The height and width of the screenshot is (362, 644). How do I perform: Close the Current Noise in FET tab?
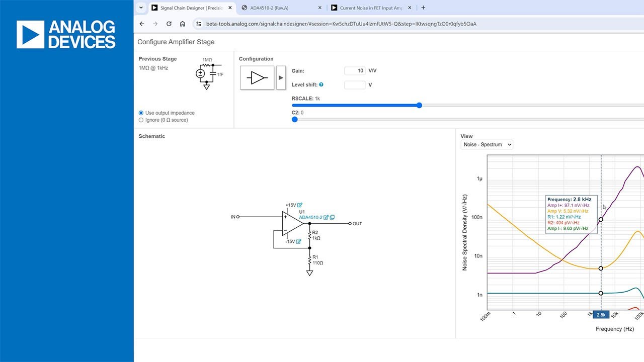click(x=410, y=8)
